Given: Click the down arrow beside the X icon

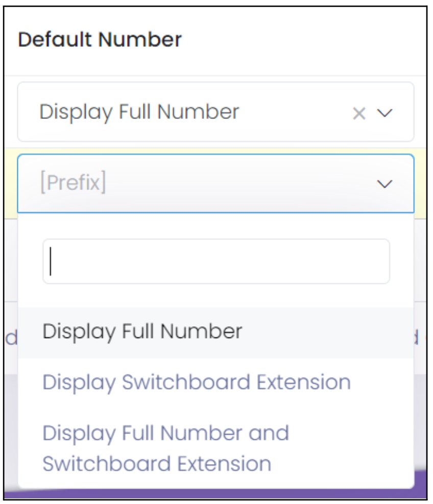Looking at the screenshot, I should tap(384, 113).
